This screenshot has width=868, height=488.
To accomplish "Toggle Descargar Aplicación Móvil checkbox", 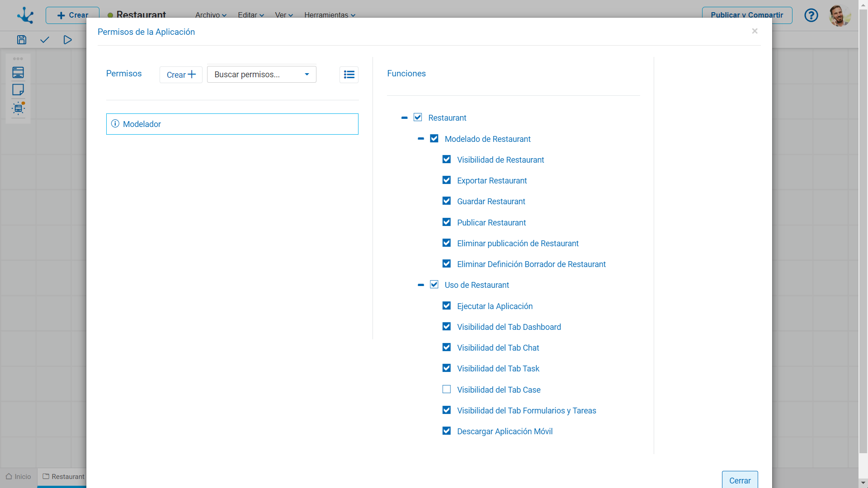I will tap(447, 431).
